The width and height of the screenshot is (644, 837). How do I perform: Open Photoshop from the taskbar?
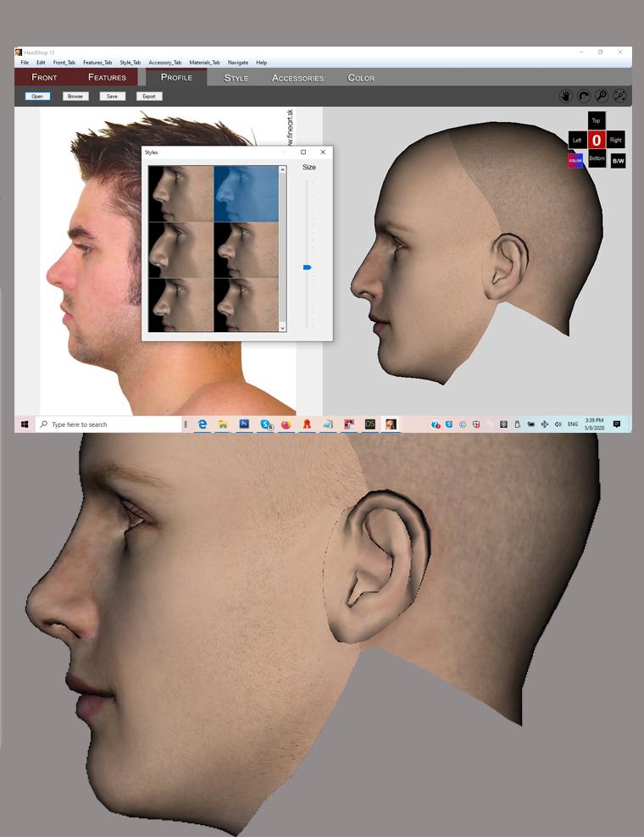244,424
